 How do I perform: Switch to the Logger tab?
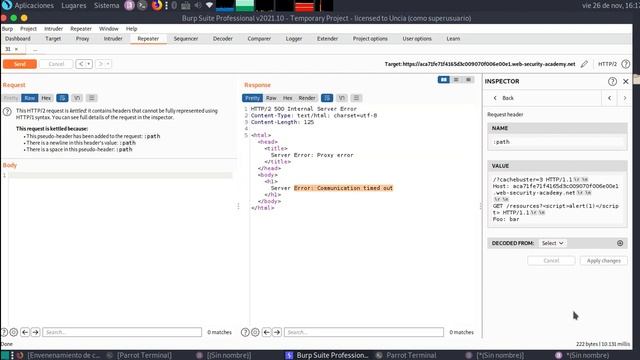[x=294, y=39]
